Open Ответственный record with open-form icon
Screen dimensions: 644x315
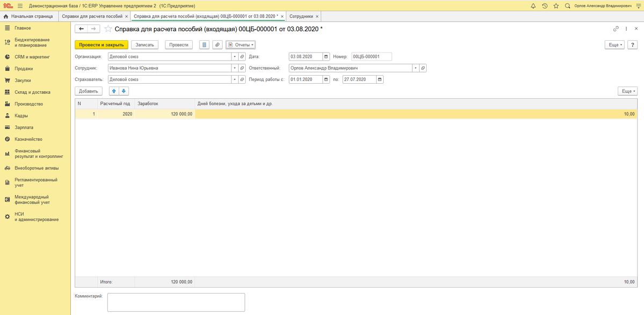pos(423,68)
